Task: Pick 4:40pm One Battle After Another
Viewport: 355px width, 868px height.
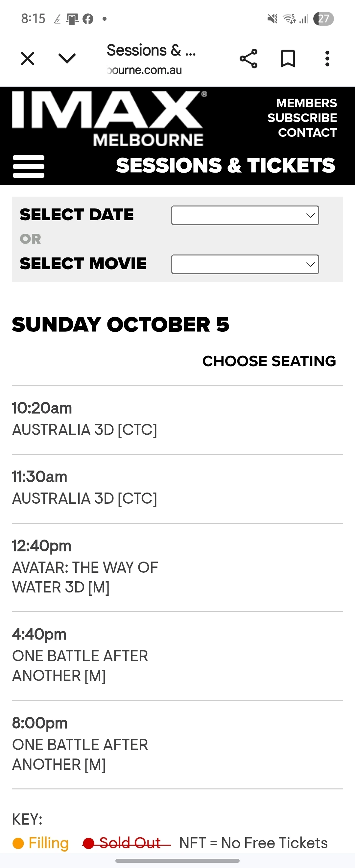Action: 80,655
